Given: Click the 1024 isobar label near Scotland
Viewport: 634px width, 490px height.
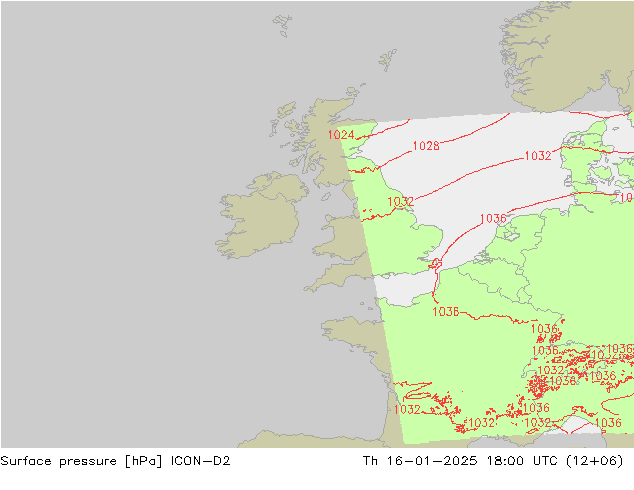Looking at the screenshot, I should tap(341, 135).
